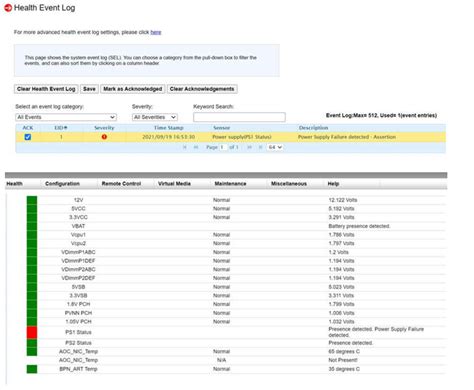
Task: Click red status indicator for PS1 Status
Action: coord(32,332)
